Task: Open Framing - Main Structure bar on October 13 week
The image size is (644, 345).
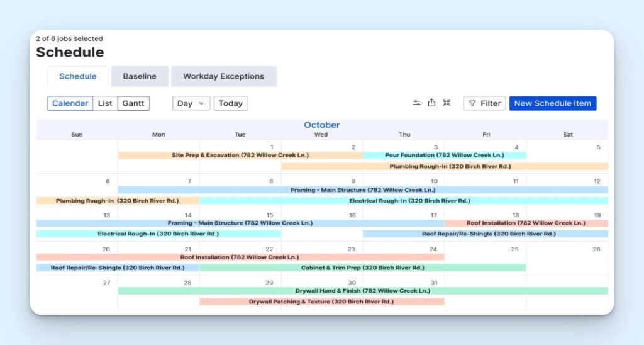Action: pos(240,223)
